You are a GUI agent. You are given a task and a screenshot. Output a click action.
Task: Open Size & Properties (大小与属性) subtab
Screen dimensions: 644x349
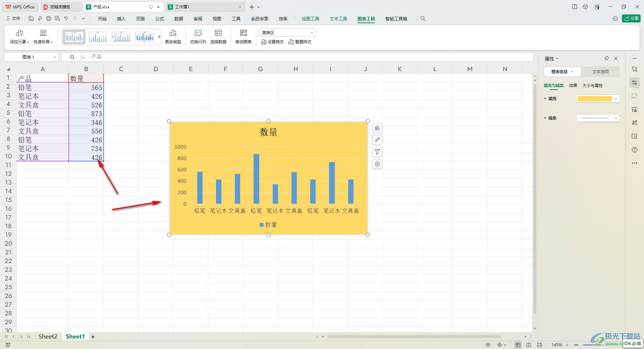tap(592, 86)
